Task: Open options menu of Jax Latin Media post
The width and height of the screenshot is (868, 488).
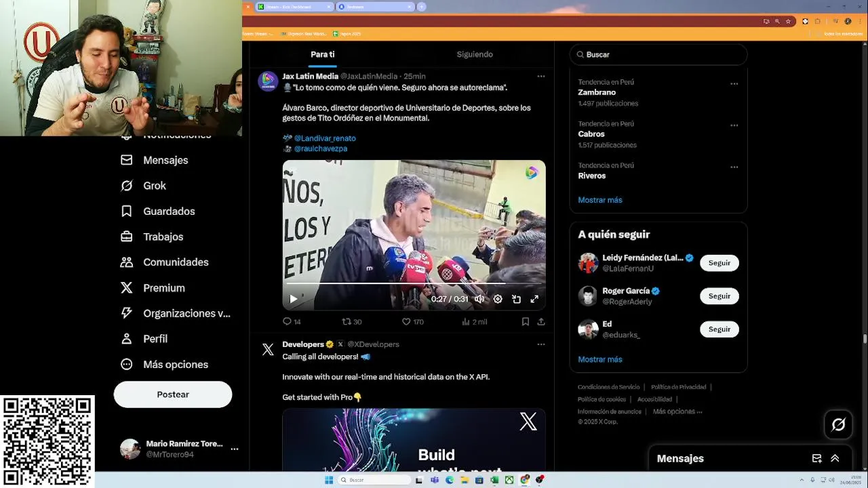Action: click(x=541, y=77)
